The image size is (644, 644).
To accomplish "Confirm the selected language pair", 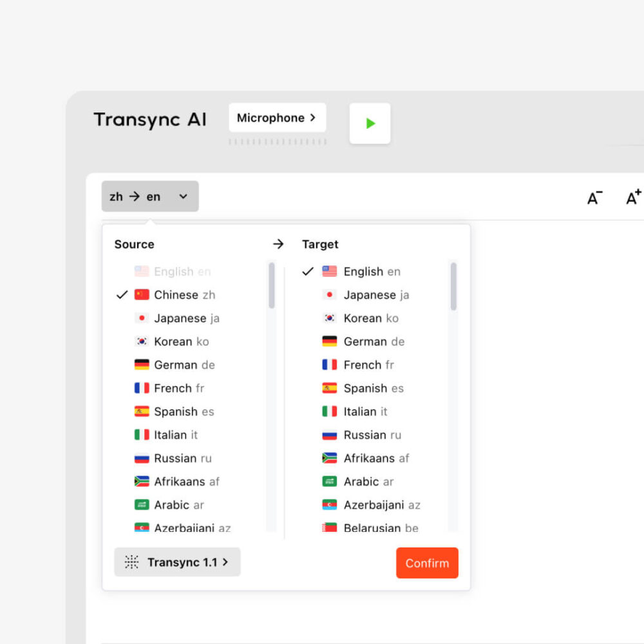I will (427, 563).
